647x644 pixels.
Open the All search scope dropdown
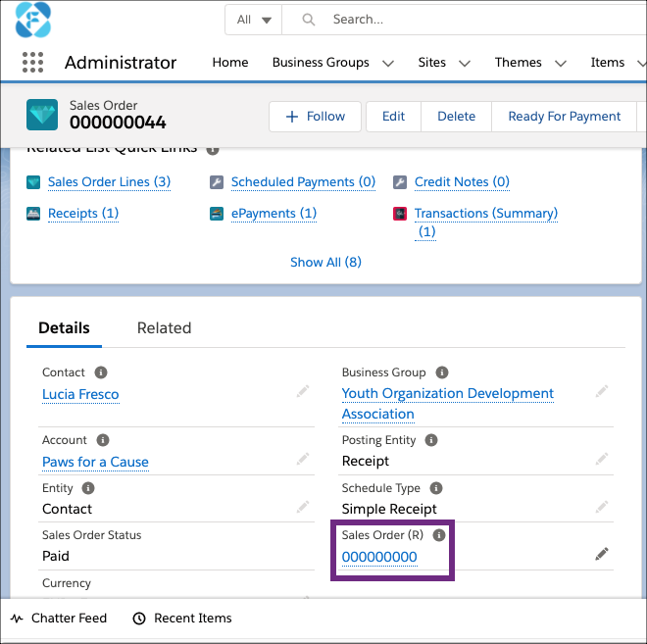pos(253,20)
